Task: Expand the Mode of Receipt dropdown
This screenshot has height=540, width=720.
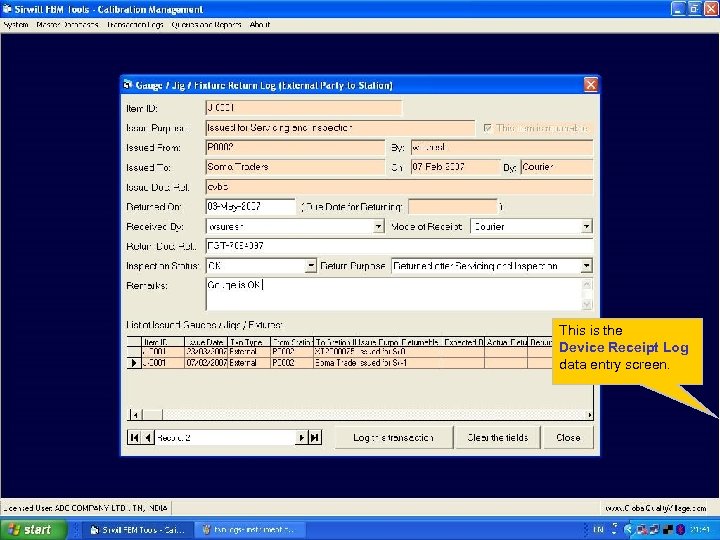Action: point(586,226)
